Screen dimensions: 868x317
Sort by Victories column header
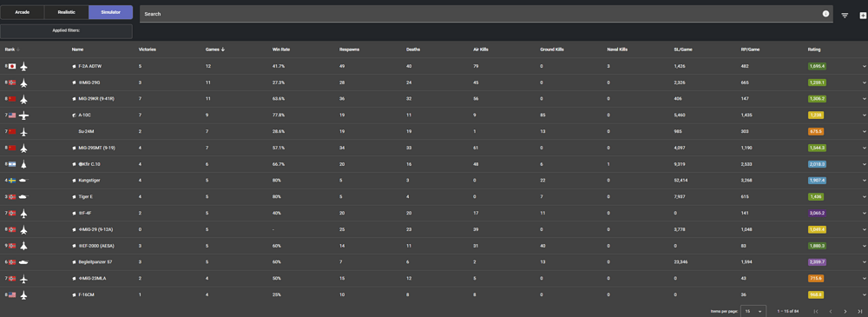pos(148,50)
